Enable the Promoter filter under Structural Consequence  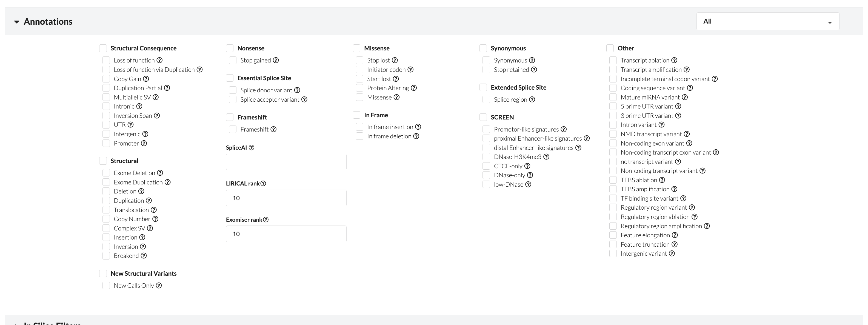click(x=106, y=143)
